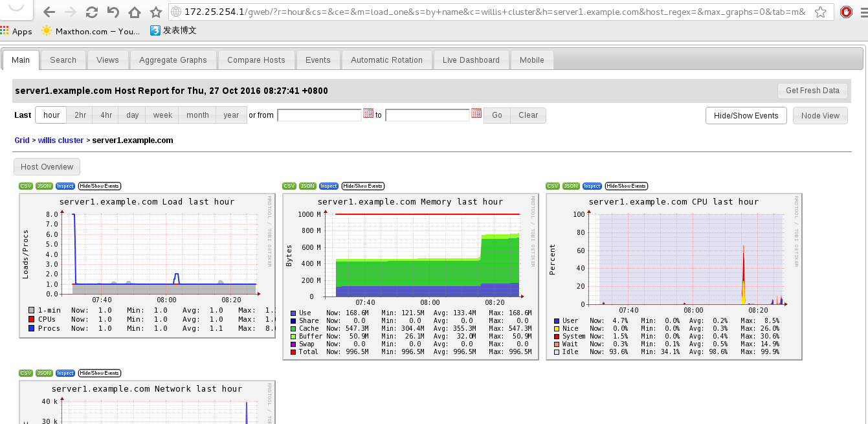Switch to Compare Hosts tab
The height and width of the screenshot is (424, 868).
256,60
